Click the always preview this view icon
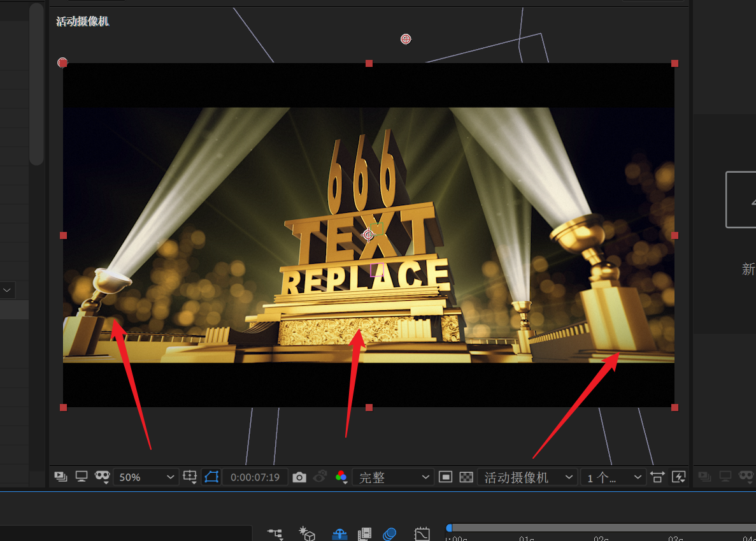Image resolution: width=756 pixels, height=541 pixels. [61, 477]
